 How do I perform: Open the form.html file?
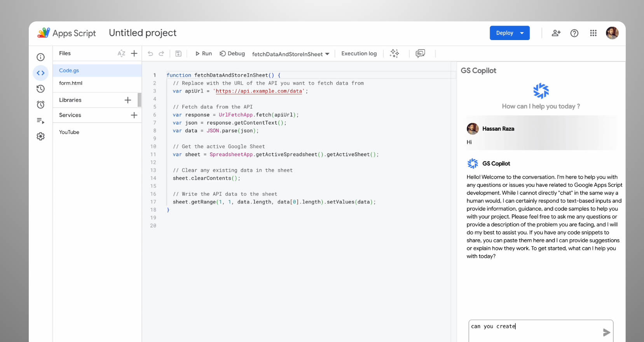coord(71,83)
